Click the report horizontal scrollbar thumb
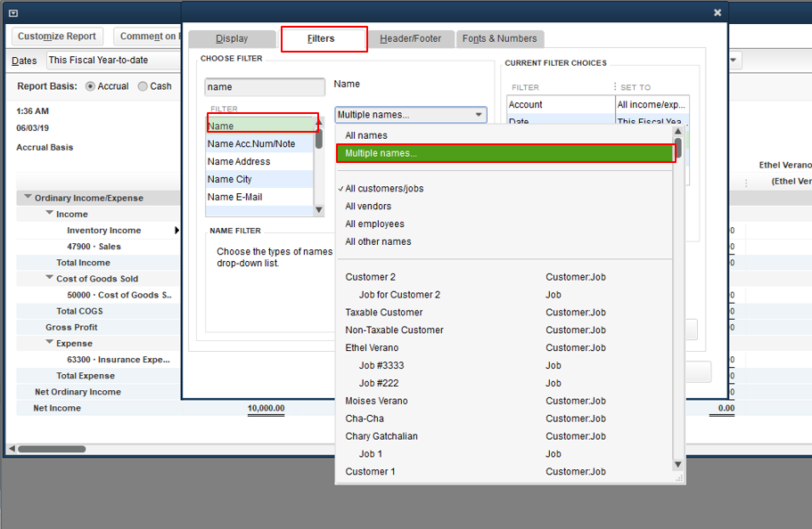 tap(52, 449)
